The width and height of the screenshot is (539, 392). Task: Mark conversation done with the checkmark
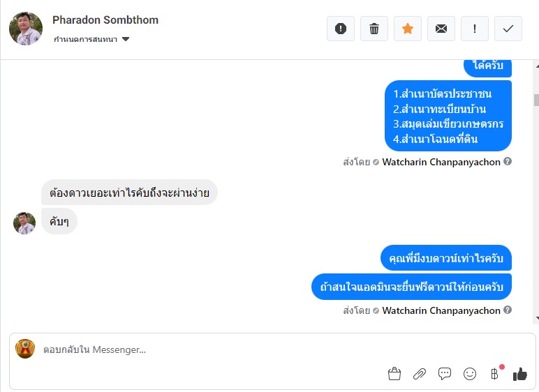pos(508,29)
